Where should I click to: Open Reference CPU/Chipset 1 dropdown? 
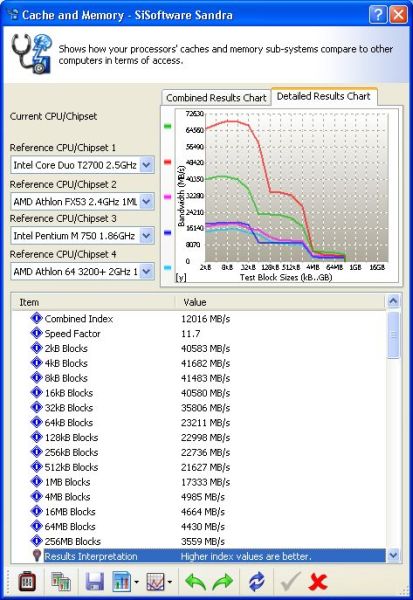point(147,165)
